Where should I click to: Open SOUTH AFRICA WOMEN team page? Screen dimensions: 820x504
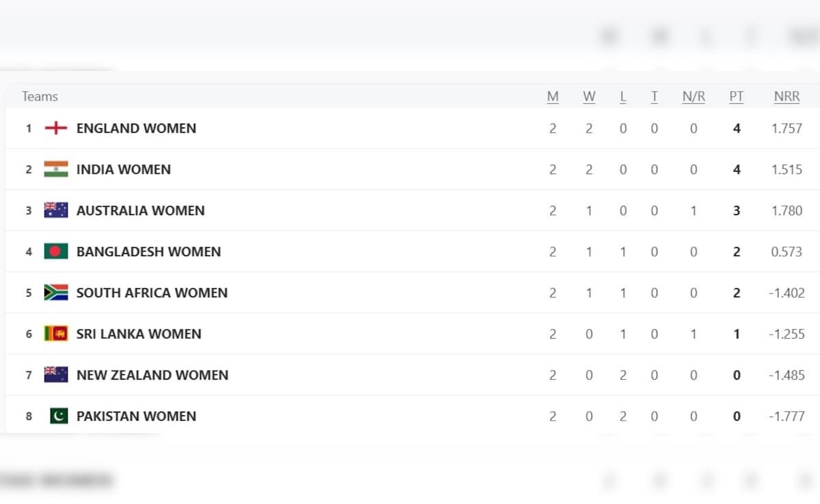click(152, 292)
